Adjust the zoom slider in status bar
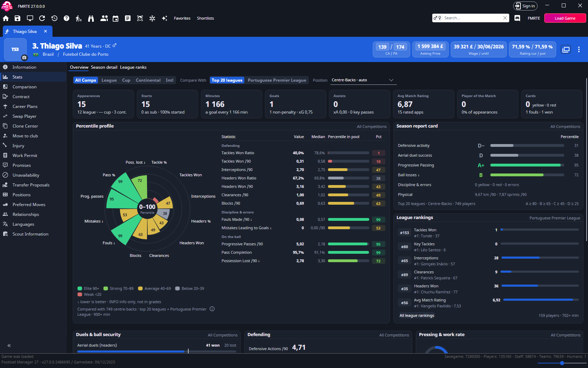This screenshot has width=588, height=368. pyautogui.click(x=562, y=363)
